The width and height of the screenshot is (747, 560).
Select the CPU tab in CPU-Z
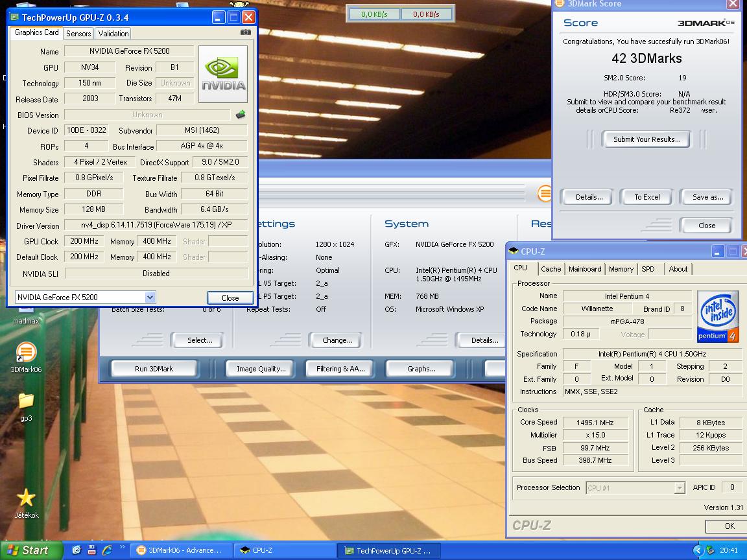click(520, 268)
